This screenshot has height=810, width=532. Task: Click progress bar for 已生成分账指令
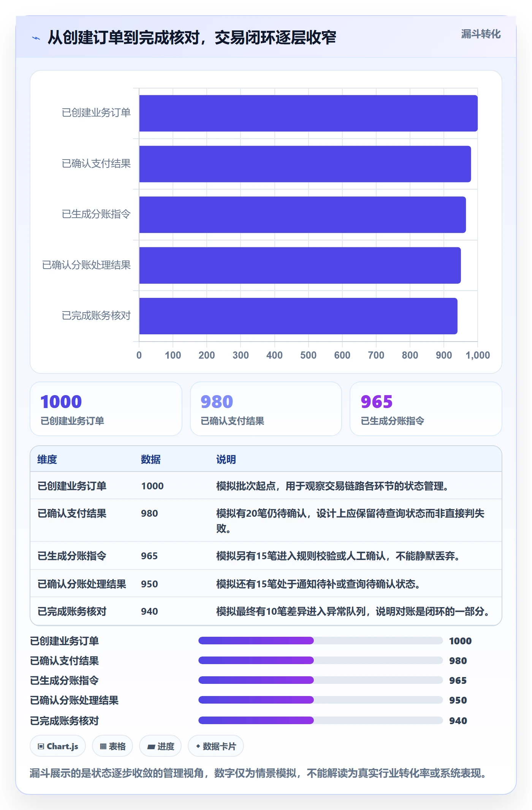[321, 680]
